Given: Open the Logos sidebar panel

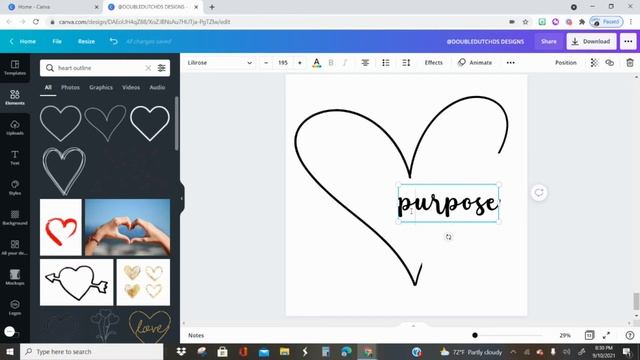Looking at the screenshot, I should point(15,307).
